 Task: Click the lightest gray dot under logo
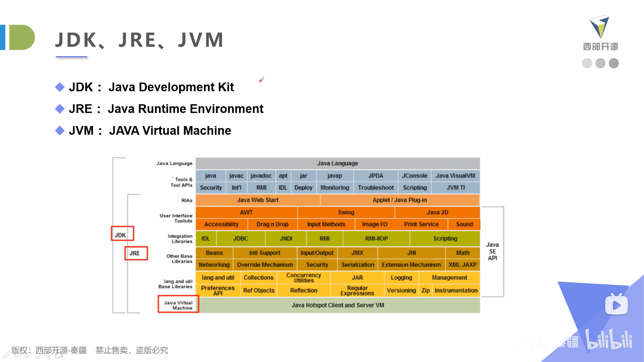click(587, 63)
